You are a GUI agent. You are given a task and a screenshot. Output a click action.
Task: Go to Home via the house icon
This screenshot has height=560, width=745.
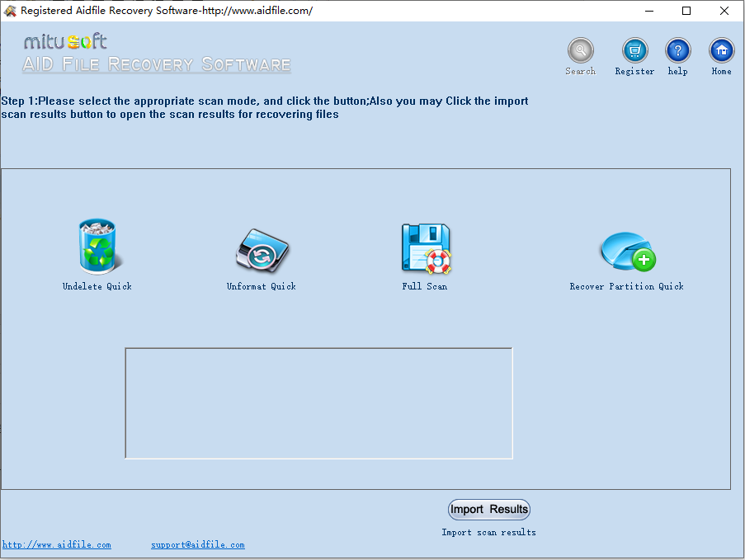click(x=721, y=51)
